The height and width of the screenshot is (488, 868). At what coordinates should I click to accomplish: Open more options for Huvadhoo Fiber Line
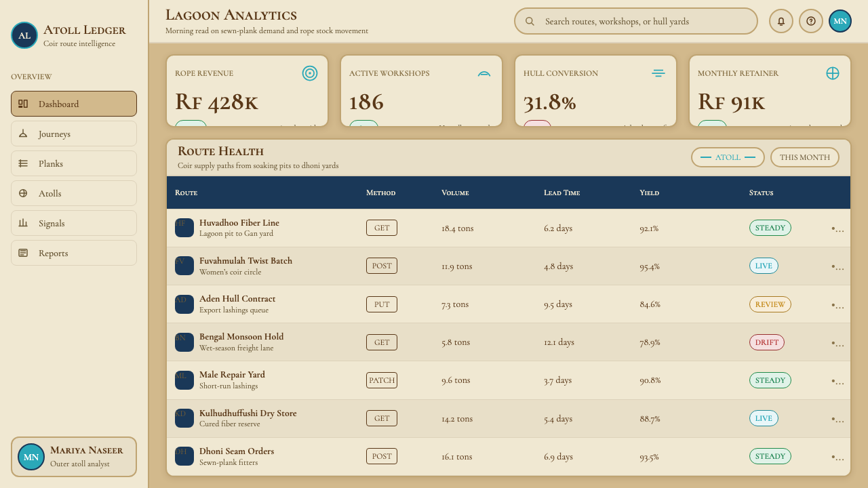[838, 228]
